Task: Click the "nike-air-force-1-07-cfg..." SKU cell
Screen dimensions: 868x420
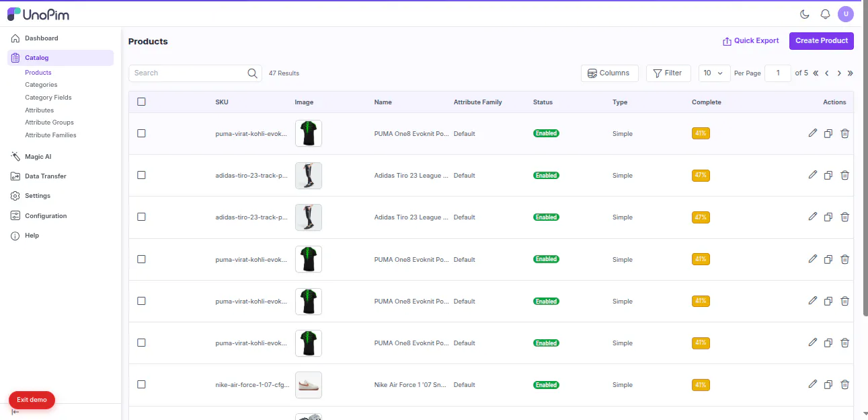Action: pos(253,385)
